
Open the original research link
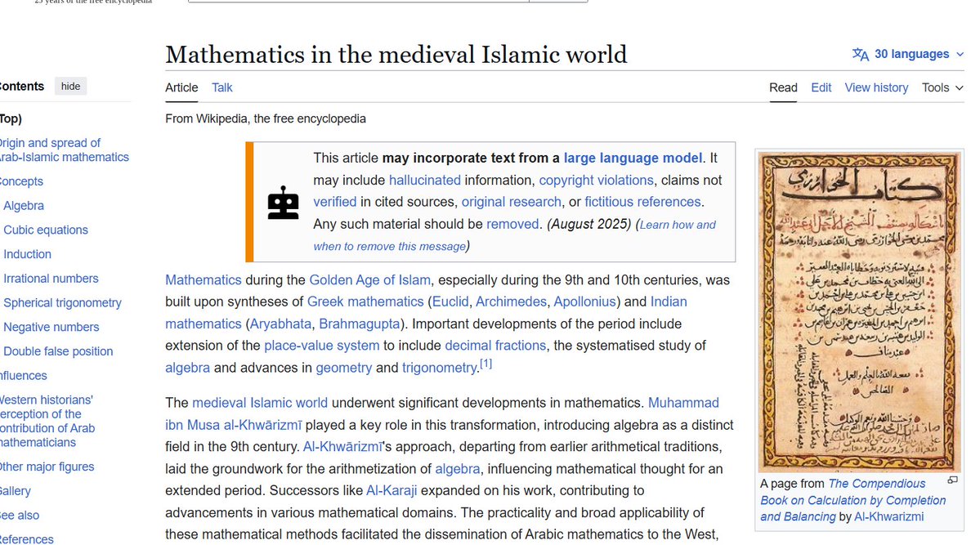[x=511, y=202]
